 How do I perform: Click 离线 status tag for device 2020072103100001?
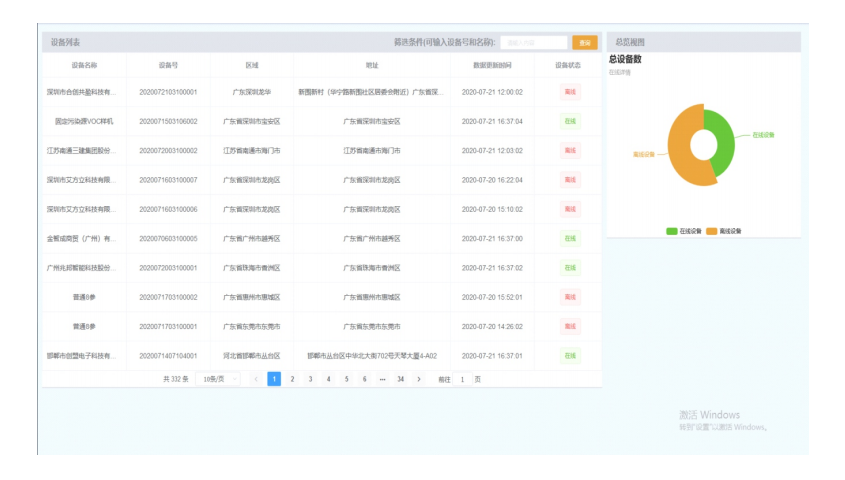pyautogui.click(x=569, y=92)
